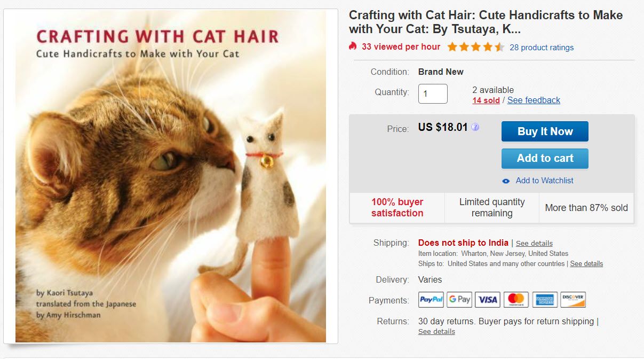644x359 pixels.
Task: Click the Google Pay icon
Action: [x=459, y=300]
